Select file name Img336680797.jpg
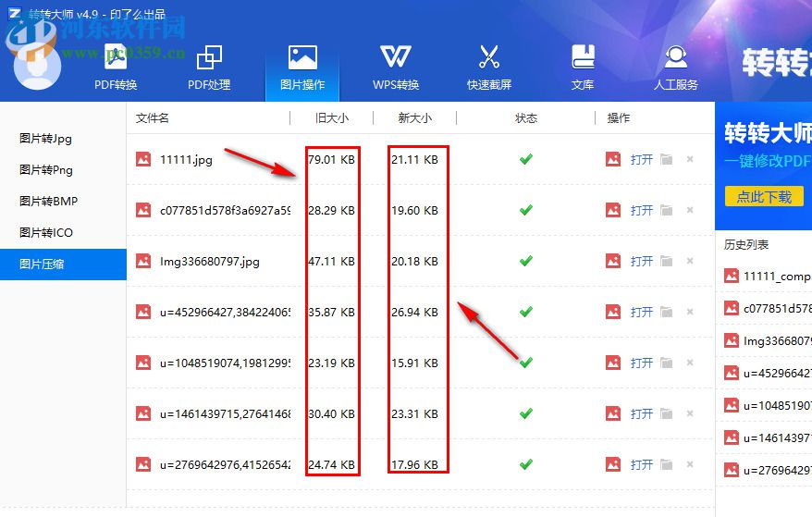This screenshot has width=812, height=517. (210, 262)
